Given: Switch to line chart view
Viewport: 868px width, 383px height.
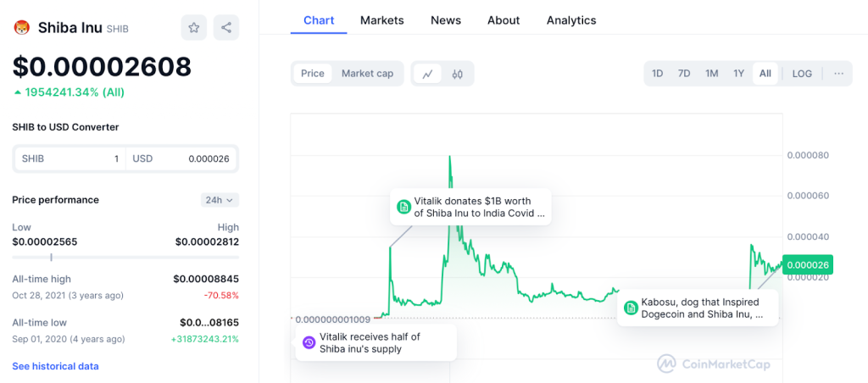Looking at the screenshot, I should 427,74.
